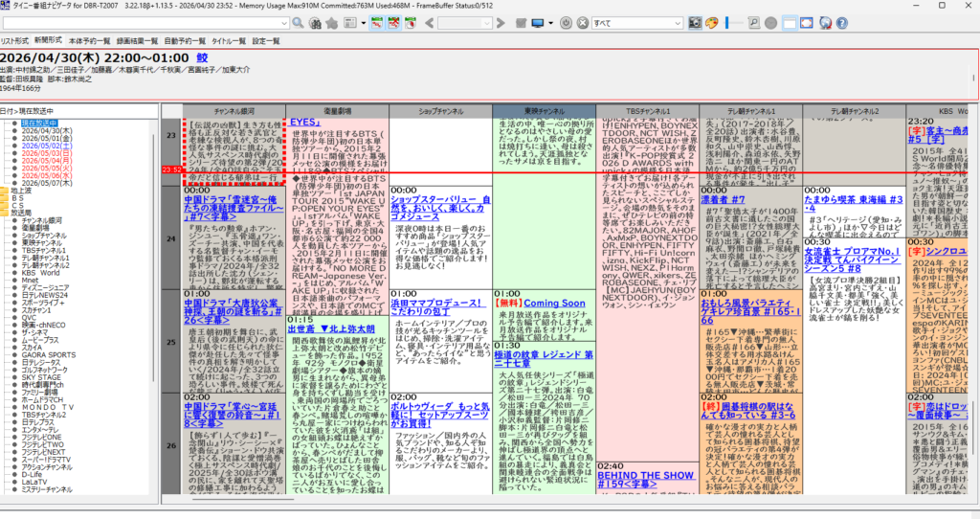Viewport: 980px width, 519px height.
Task: Toggle the camera snapshot button
Action: tap(695, 23)
